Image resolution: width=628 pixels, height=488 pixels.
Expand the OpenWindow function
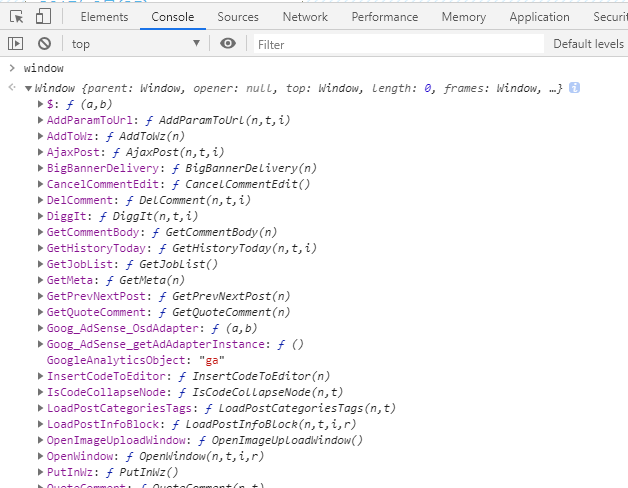pyautogui.click(x=40, y=456)
